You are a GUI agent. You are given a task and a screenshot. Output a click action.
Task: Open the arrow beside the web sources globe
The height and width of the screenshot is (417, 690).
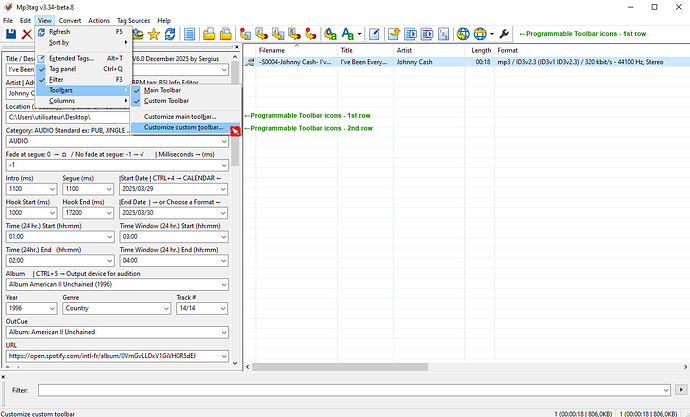(x=492, y=34)
